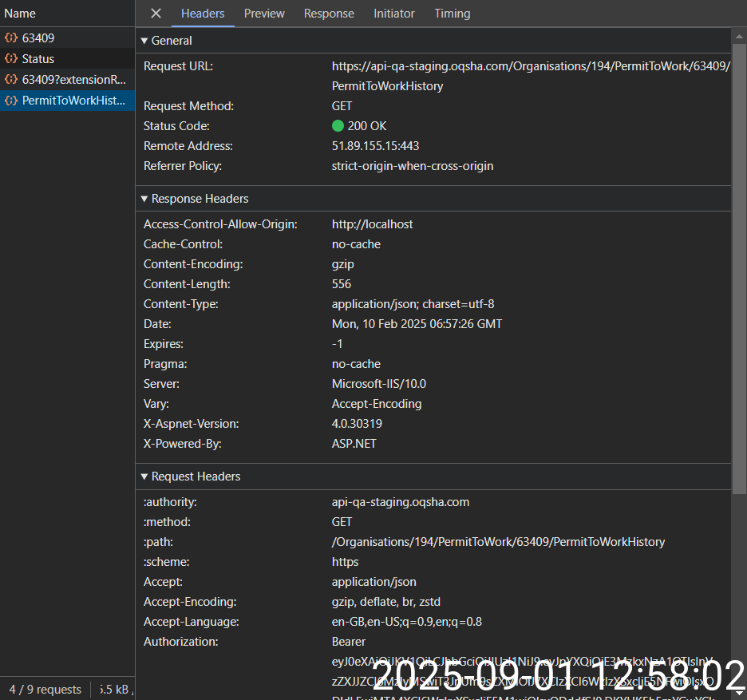Viewport: 747px width, 700px height.
Task: Click the green 200 OK status indicator
Action: 338,126
